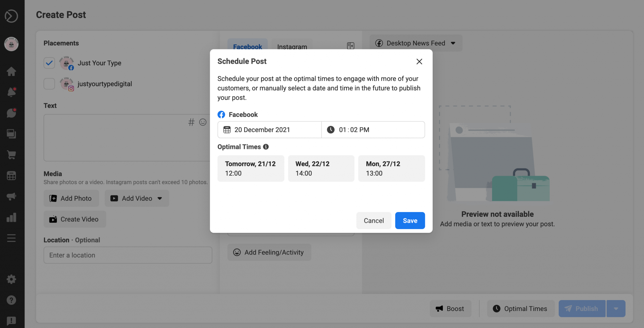
Task: Save the scheduled post
Action: 409,221
